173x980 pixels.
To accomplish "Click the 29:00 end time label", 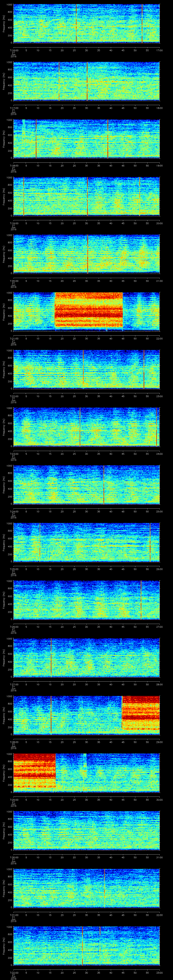I will click(x=159, y=742).
